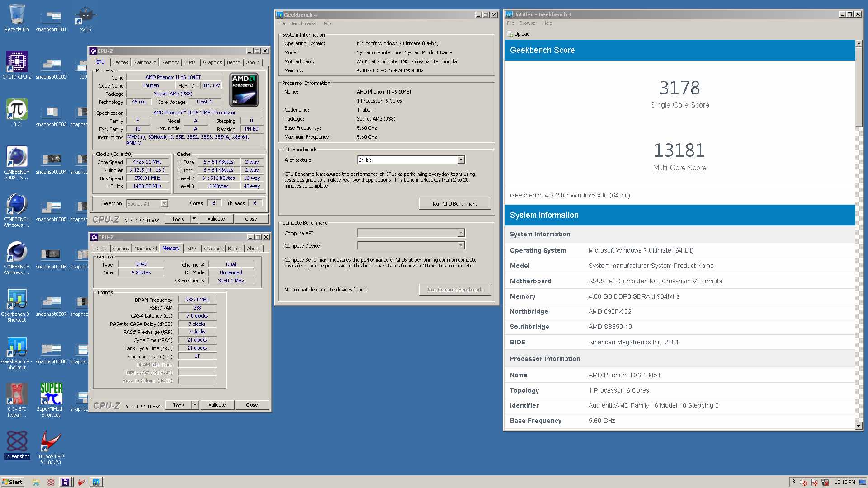Viewport: 868px width, 488px height.
Task: Click the results scrollbar up arrow
Action: tap(859, 43)
